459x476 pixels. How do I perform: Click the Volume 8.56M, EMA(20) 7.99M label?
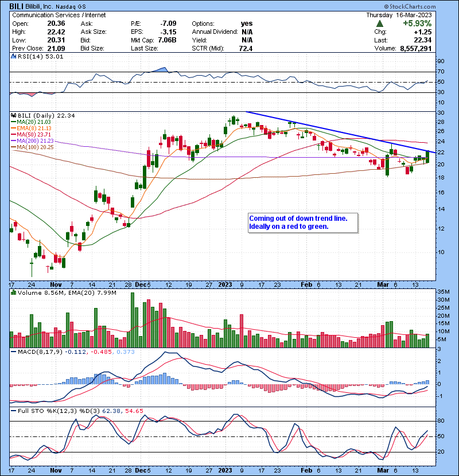coord(67,293)
